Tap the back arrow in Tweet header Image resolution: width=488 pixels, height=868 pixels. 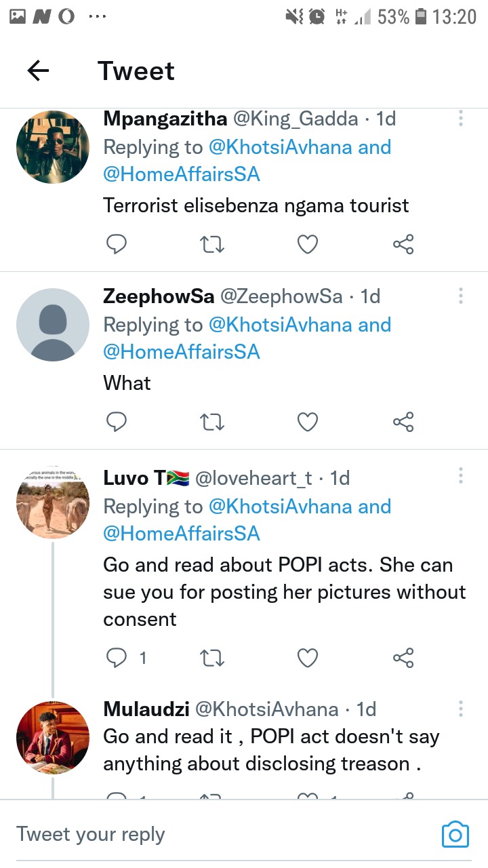tap(39, 71)
